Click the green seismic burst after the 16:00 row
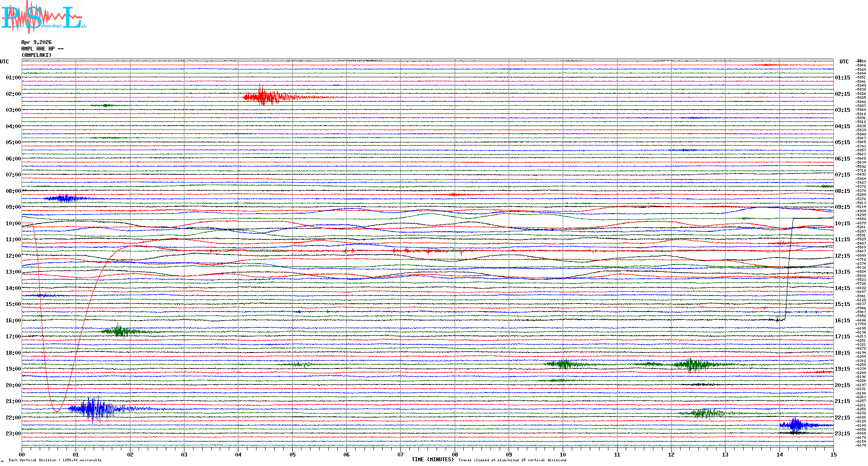The width and height of the screenshot is (868, 466). click(x=119, y=331)
